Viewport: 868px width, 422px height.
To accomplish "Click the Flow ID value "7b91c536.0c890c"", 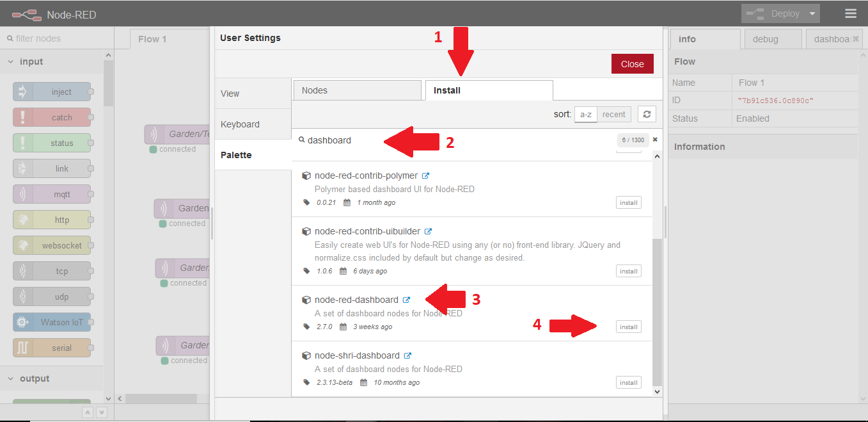I will (x=775, y=101).
